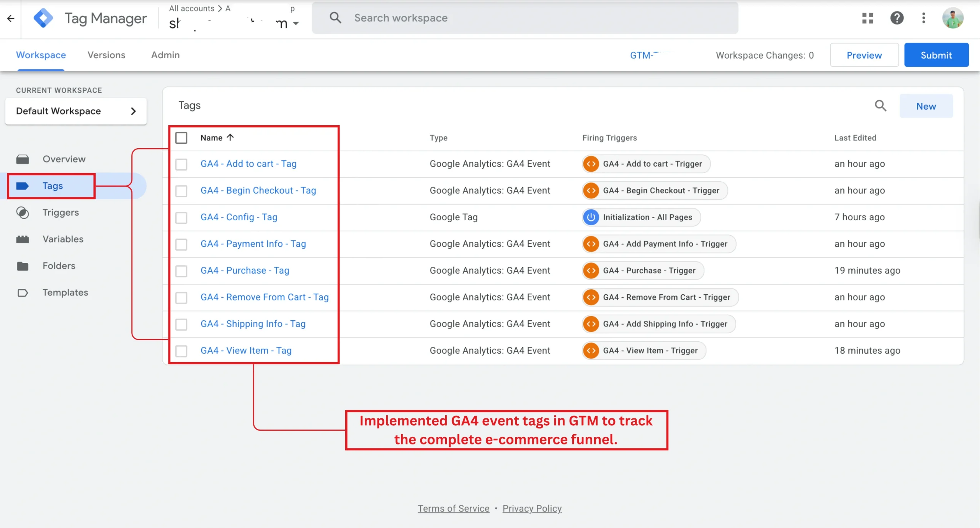Open the Help question mark icon
The width and height of the screenshot is (980, 528).
(x=897, y=18)
